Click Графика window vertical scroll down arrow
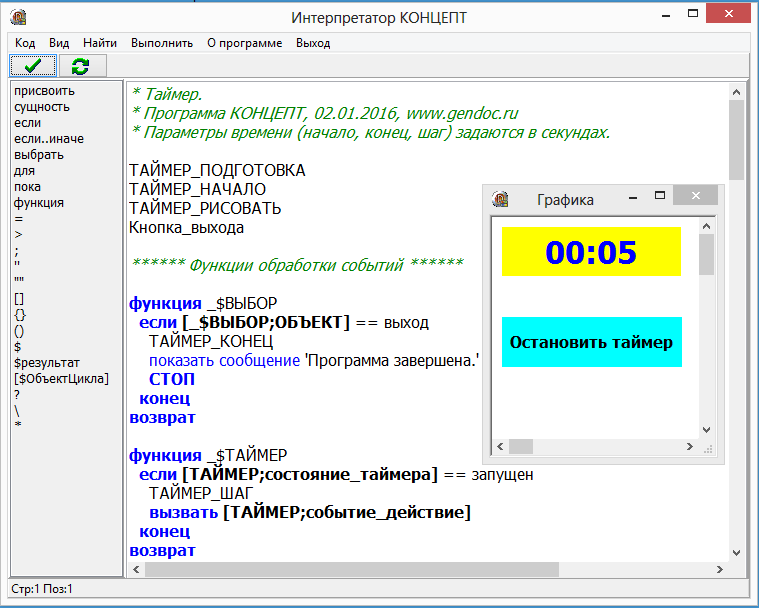The height and width of the screenshot is (608, 759). 706,430
